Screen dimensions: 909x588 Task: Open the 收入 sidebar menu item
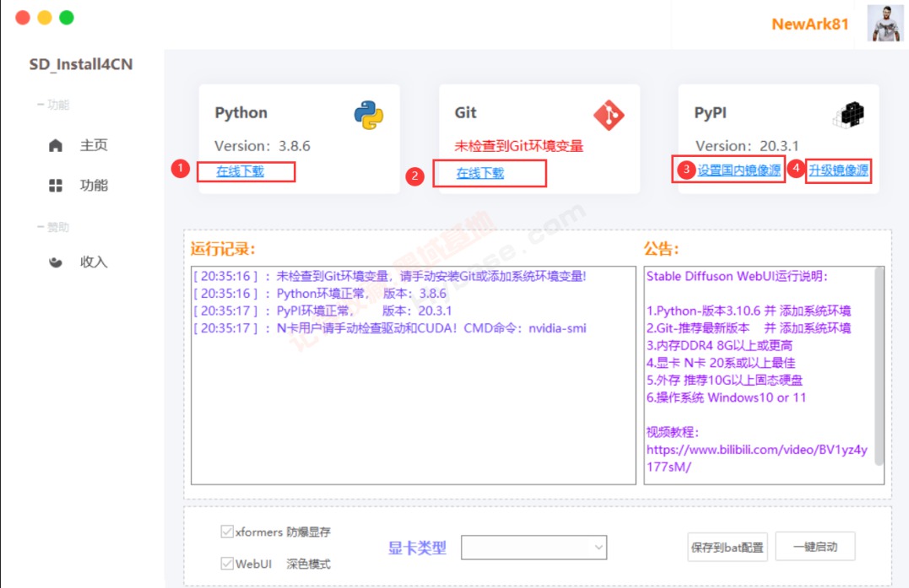(78, 262)
